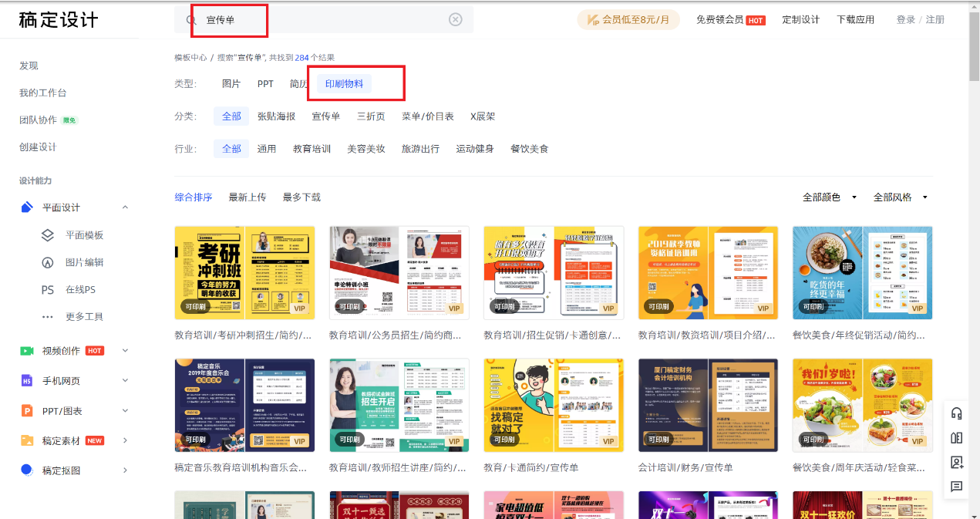Open 定制设计 in top navigation

(x=800, y=19)
